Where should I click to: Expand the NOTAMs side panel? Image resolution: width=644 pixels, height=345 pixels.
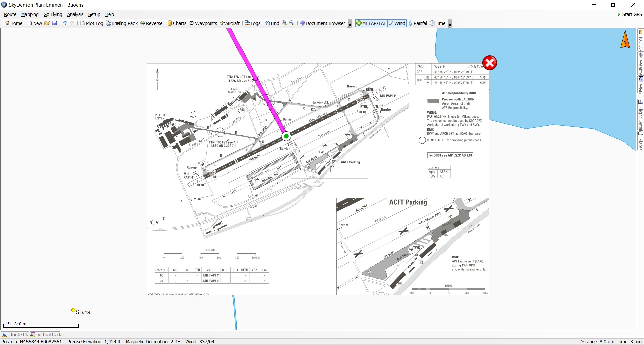coord(640,43)
